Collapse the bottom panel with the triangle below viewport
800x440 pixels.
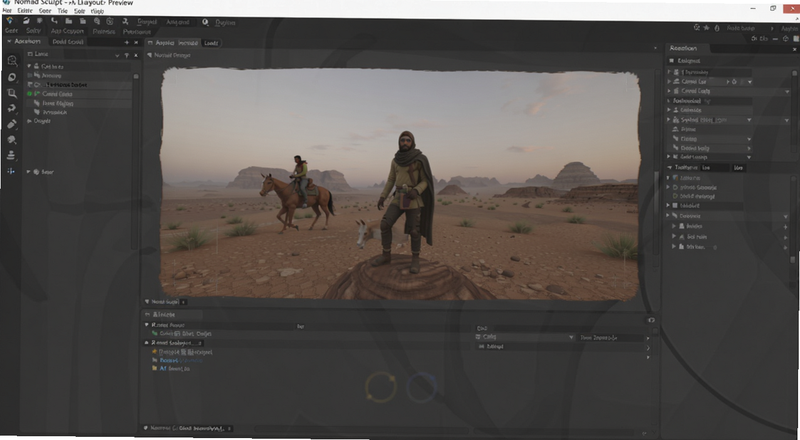147,302
